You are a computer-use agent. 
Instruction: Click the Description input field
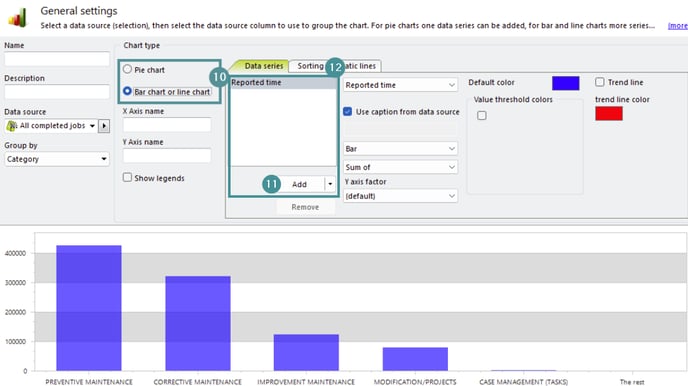tap(57, 92)
